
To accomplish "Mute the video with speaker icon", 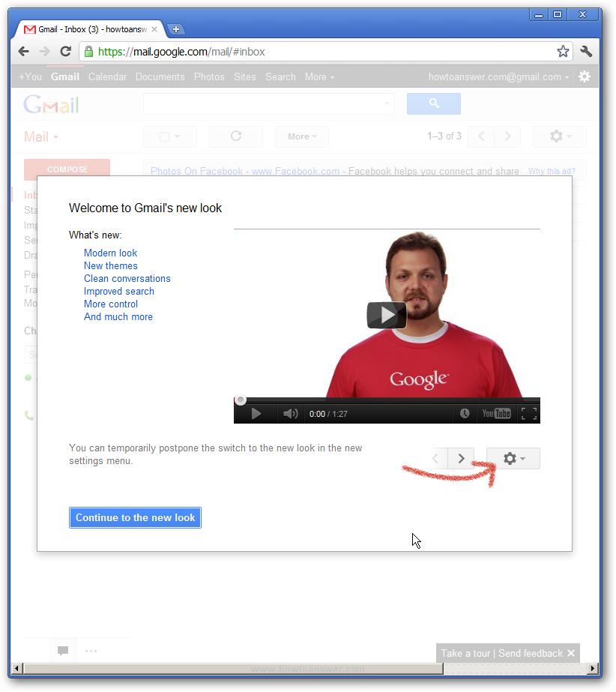I will click(x=290, y=414).
